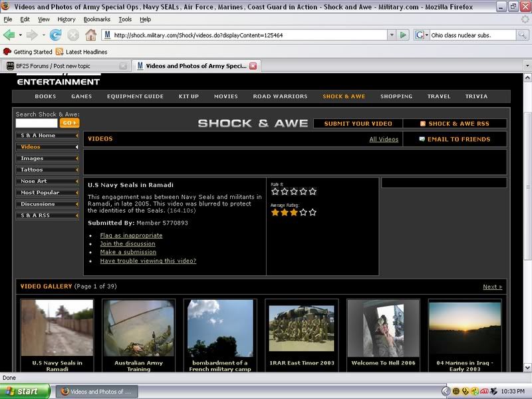Viewport: 532px width, 399px height.
Task: Open the File menu
Action: pyautogui.click(x=8, y=19)
